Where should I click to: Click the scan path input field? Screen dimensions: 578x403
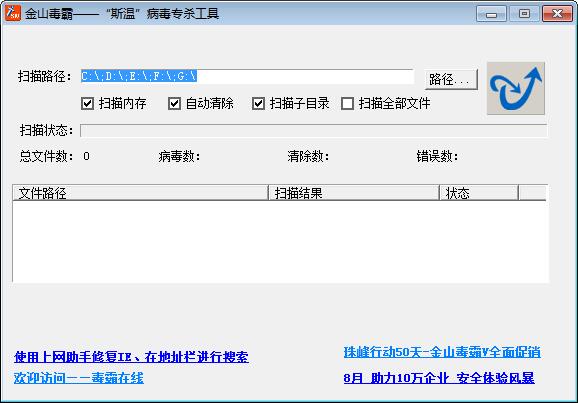pyautogui.click(x=247, y=76)
